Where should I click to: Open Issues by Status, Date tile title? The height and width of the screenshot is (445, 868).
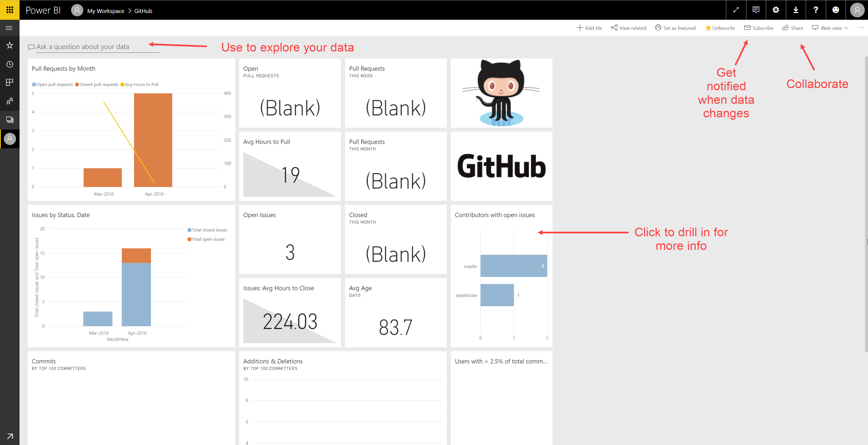[x=61, y=215]
